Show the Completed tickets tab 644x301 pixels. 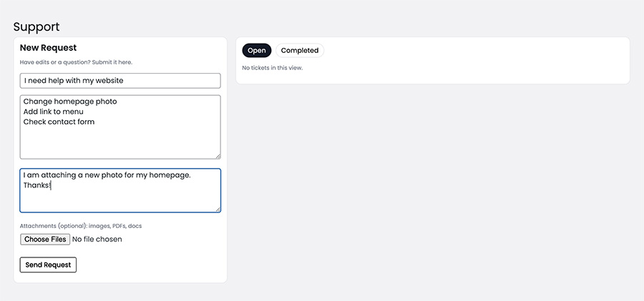click(x=300, y=51)
